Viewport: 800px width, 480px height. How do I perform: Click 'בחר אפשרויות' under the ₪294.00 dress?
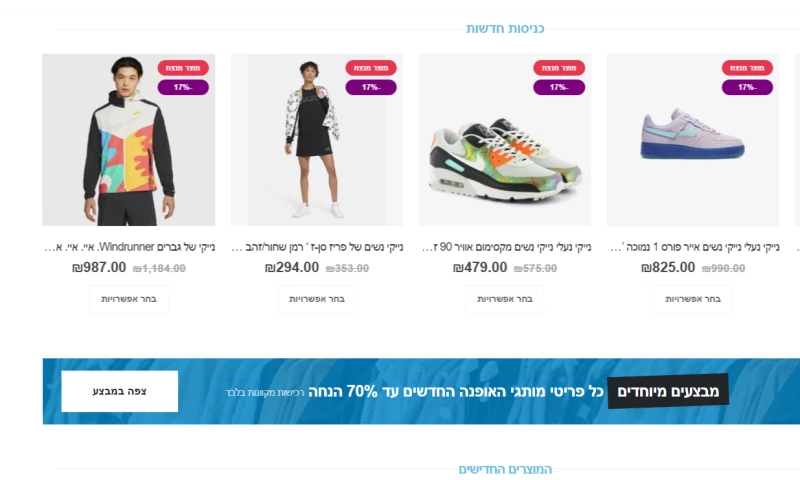pyautogui.click(x=317, y=299)
